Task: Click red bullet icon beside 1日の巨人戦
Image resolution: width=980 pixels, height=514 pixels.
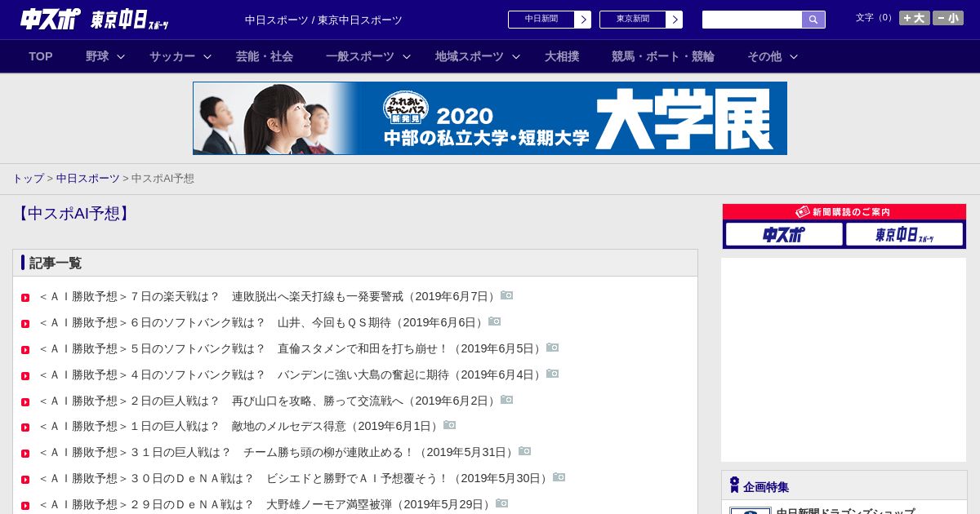Action: [x=25, y=428]
